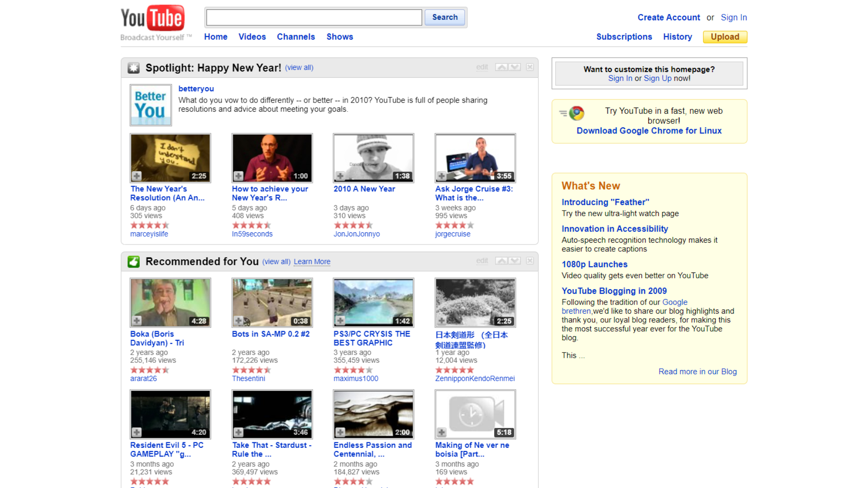Screen dimensions: 868x488
Task: Move Spotlight module down
Action: [x=514, y=67]
